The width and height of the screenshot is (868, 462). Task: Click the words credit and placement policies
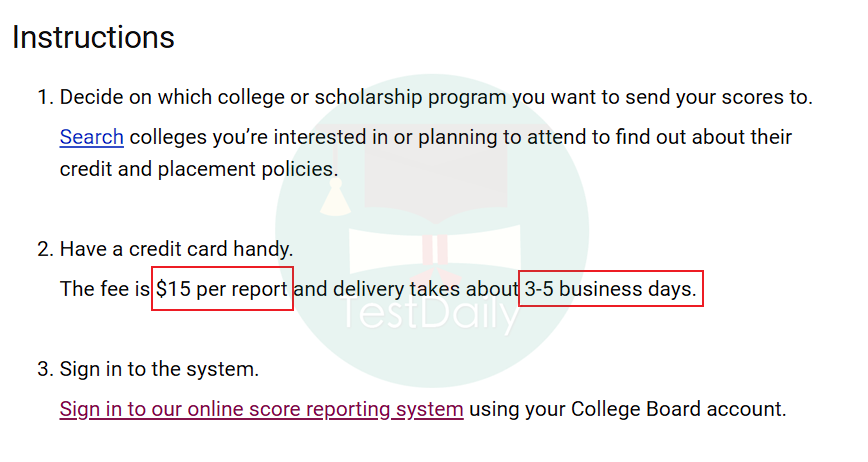point(199,169)
